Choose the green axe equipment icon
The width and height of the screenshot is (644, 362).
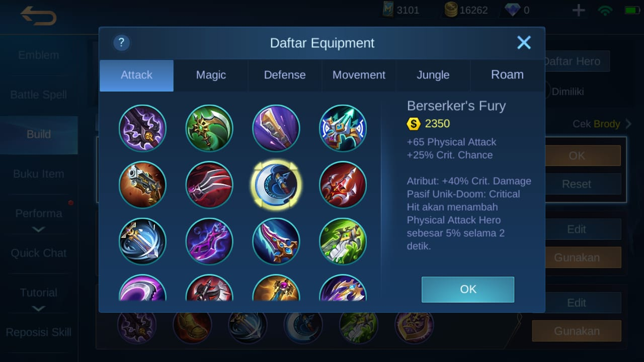(x=209, y=128)
